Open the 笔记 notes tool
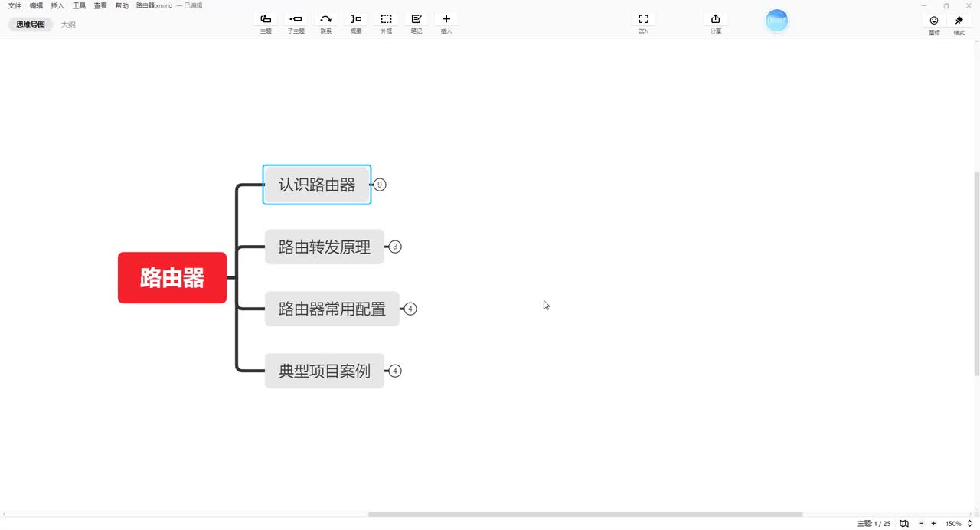The height and width of the screenshot is (530, 980). point(416,19)
